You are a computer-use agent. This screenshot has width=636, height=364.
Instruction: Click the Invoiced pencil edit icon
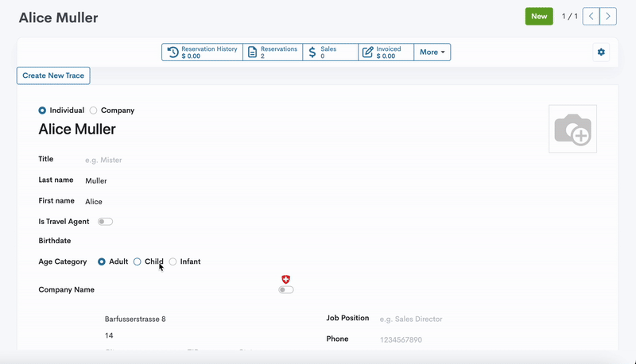tap(368, 52)
